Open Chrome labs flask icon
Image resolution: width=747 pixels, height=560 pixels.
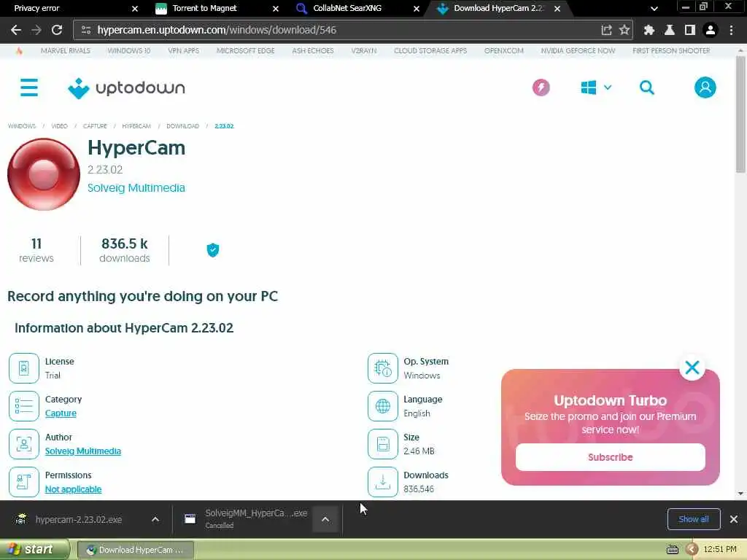point(670,30)
